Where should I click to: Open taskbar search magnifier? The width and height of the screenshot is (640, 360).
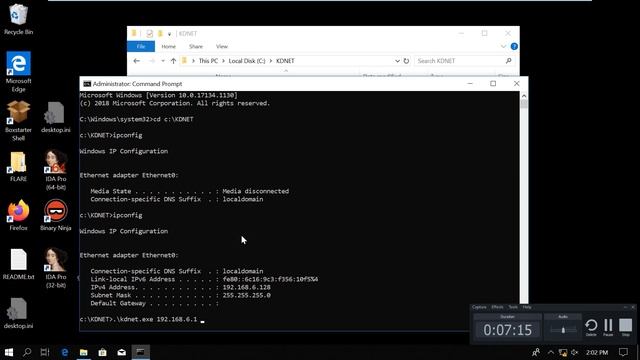point(27,352)
